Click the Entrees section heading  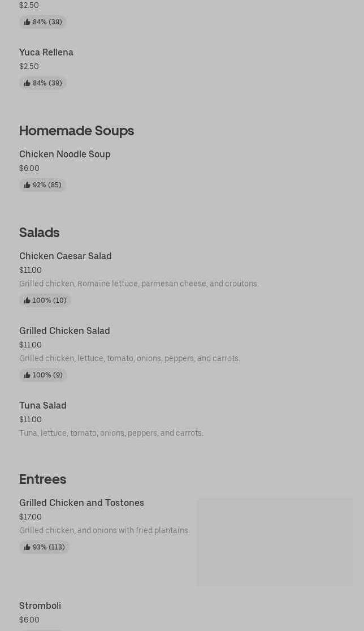tap(42, 479)
